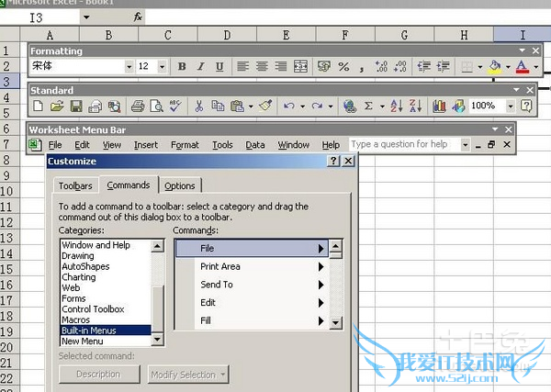This screenshot has width=551, height=392.
Task: Decrease decimal places
Action: (x=400, y=66)
